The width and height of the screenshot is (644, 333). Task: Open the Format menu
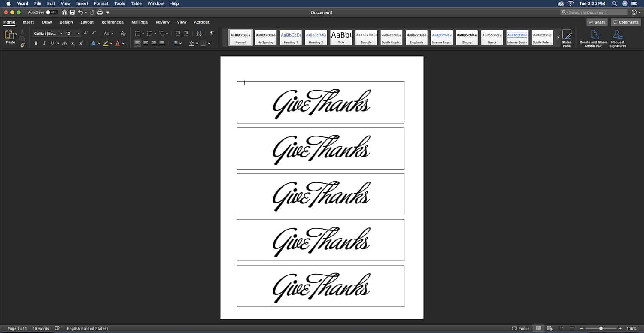point(101,3)
